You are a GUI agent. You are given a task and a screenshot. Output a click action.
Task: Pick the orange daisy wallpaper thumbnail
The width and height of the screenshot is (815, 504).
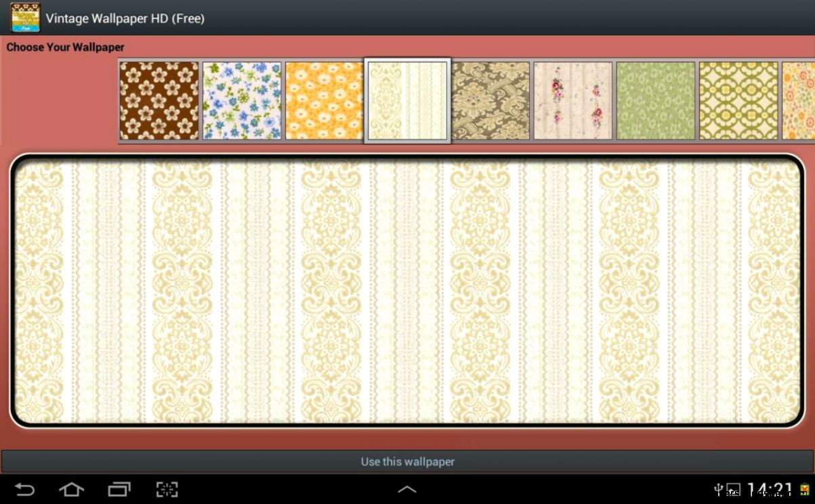[x=325, y=101]
